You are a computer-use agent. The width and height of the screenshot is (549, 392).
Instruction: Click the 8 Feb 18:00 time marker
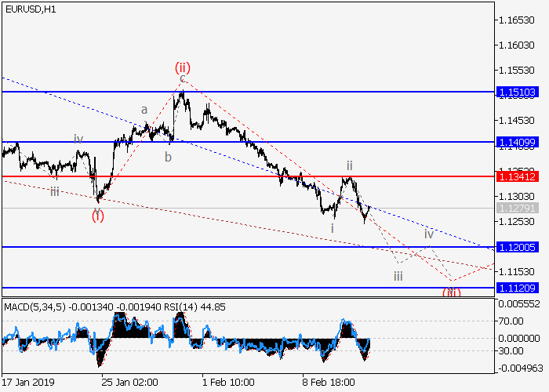pos(329,382)
